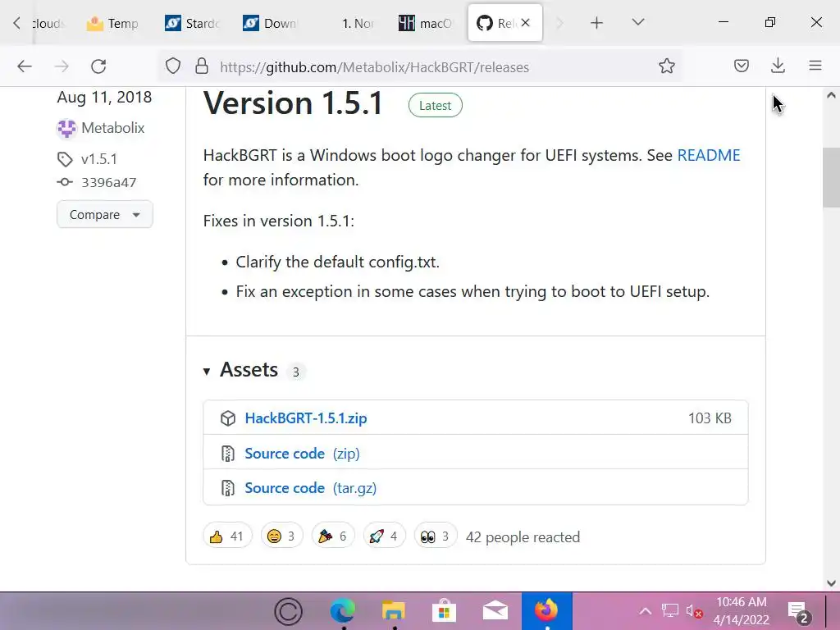Click the laugh reaction with 3
The image size is (840, 630).
[x=282, y=536]
